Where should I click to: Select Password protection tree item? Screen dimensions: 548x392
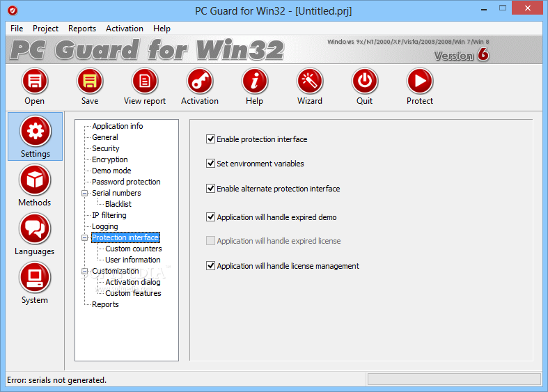point(126,182)
